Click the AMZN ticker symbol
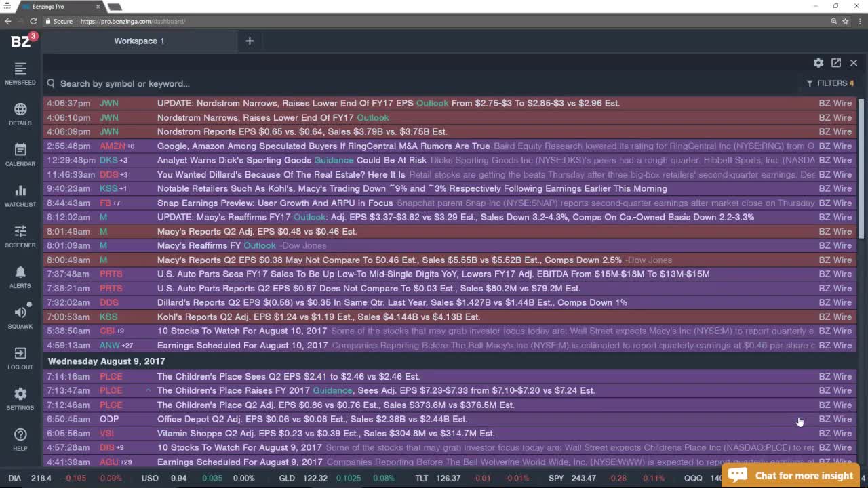The image size is (868, 488). point(112,146)
